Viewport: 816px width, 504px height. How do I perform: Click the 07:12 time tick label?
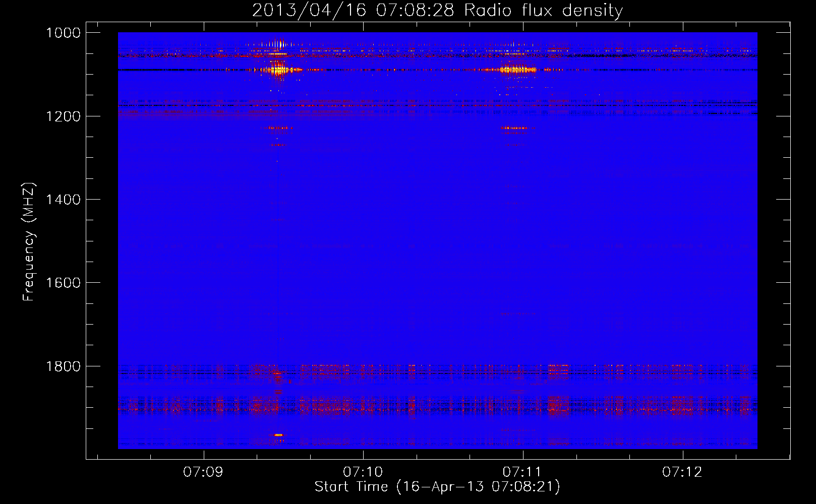682,472
